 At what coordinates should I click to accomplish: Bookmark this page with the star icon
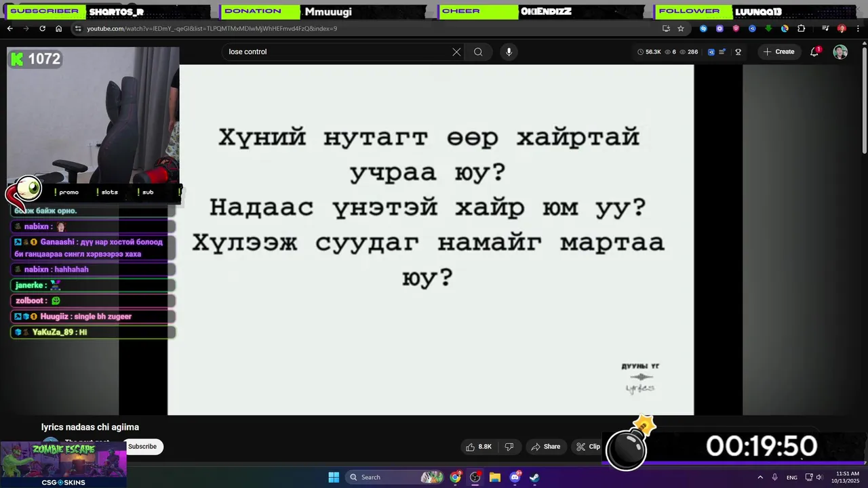[681, 28]
